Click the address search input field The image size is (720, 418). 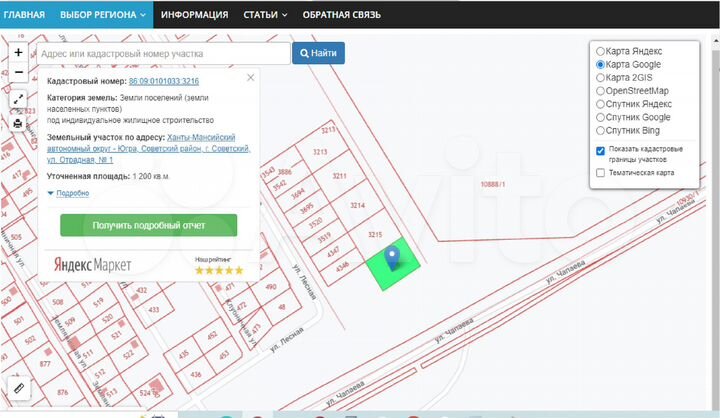tap(162, 53)
